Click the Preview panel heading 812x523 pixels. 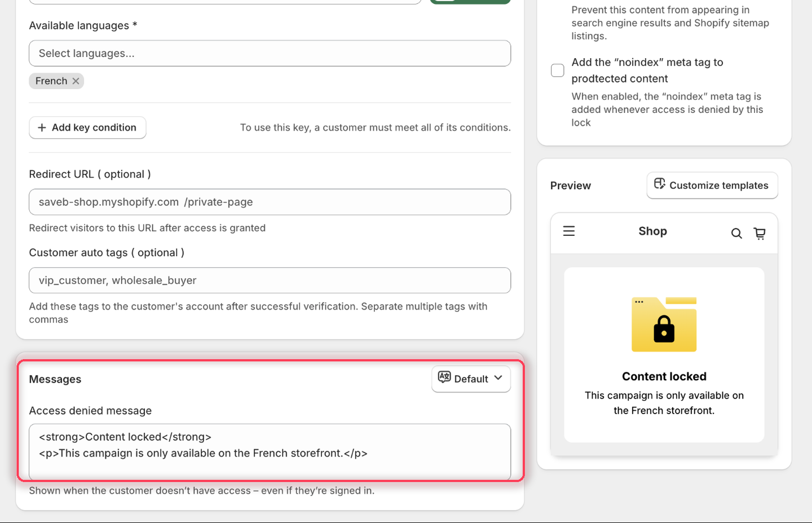coord(571,186)
